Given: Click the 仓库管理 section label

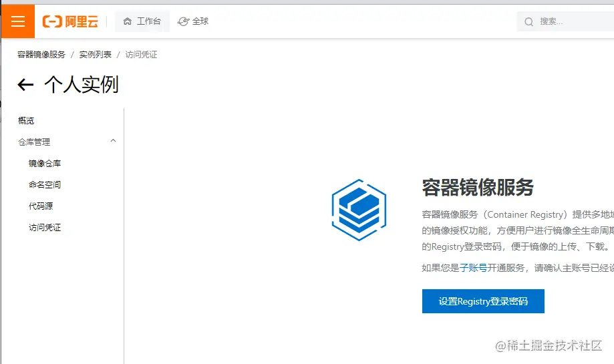Looking at the screenshot, I should pyautogui.click(x=34, y=142).
